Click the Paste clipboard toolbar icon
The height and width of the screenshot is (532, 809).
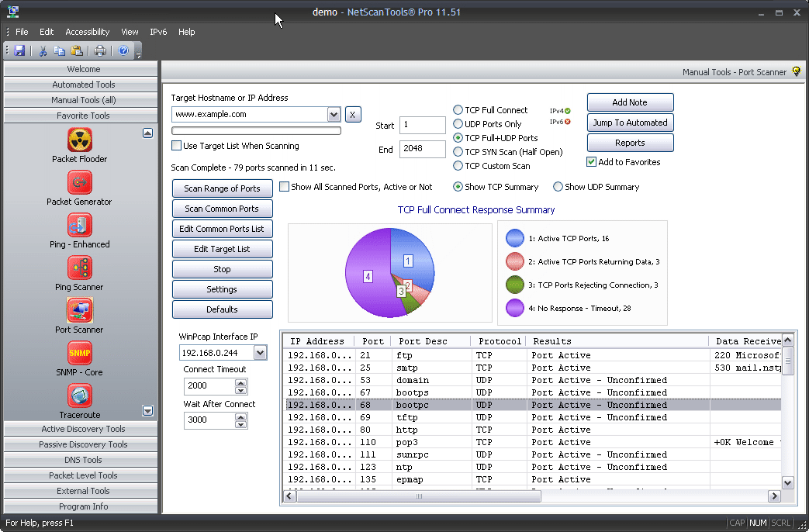[x=77, y=50]
